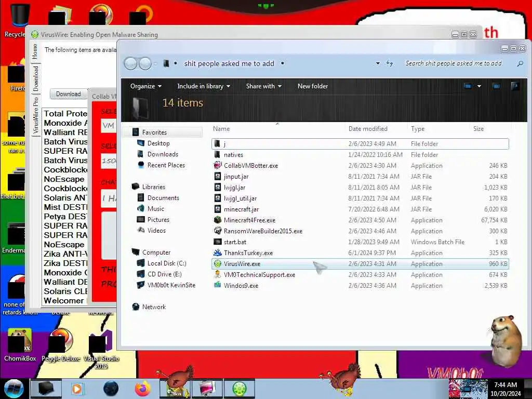Open the Organize dropdown menu
Image resolution: width=532 pixels, height=399 pixels.
coord(146,86)
